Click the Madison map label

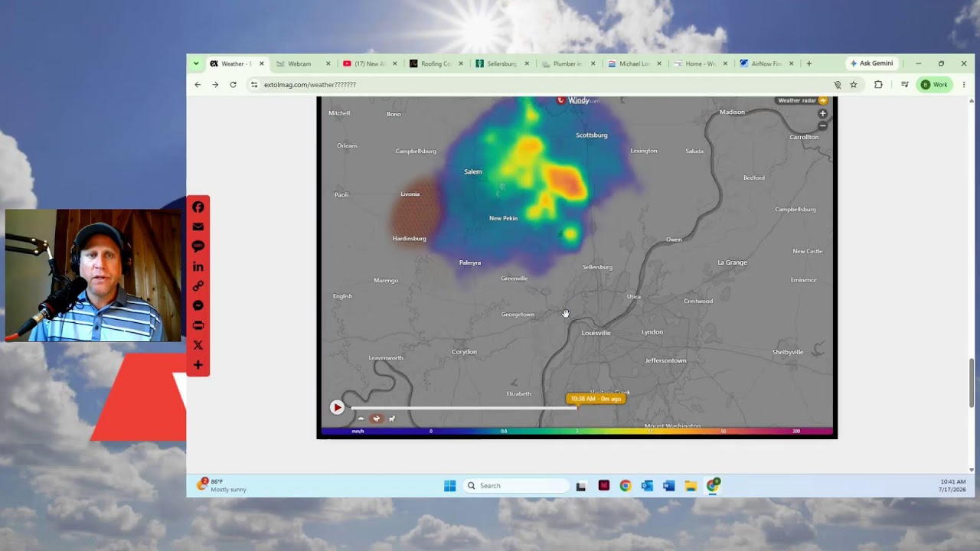(732, 112)
